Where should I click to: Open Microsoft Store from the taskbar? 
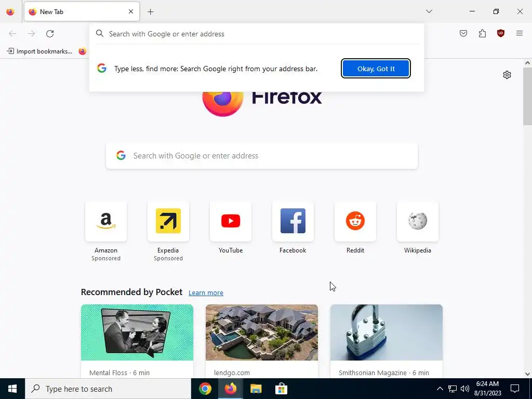281,389
